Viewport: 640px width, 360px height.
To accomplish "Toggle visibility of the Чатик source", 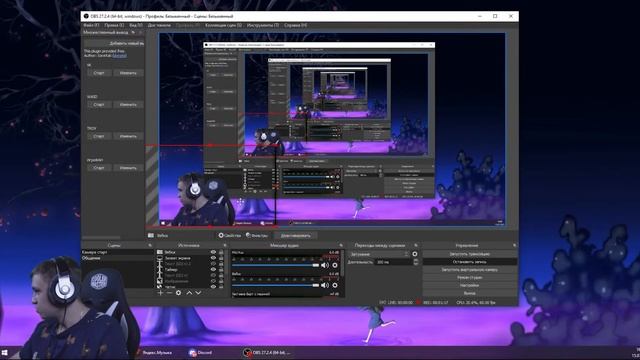I will point(213,287).
